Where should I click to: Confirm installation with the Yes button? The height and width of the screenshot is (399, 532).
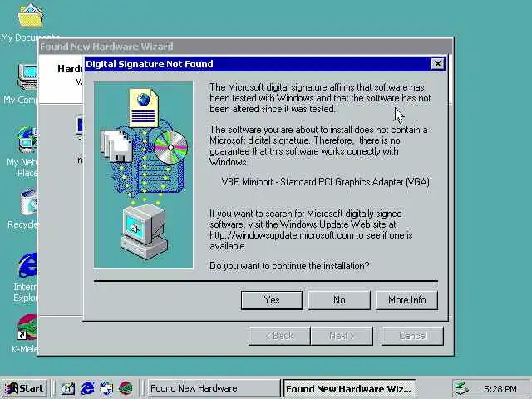coord(272,300)
